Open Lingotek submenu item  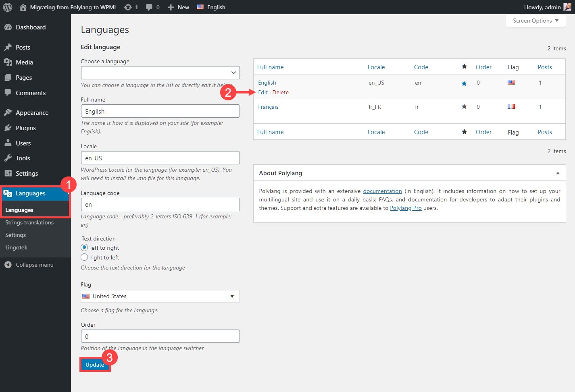[x=16, y=247]
